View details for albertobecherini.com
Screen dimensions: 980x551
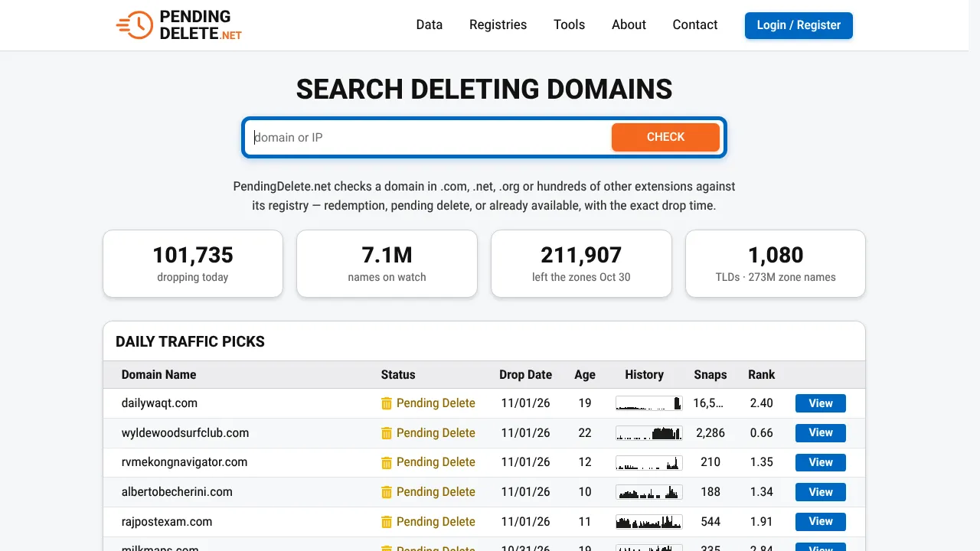(821, 492)
